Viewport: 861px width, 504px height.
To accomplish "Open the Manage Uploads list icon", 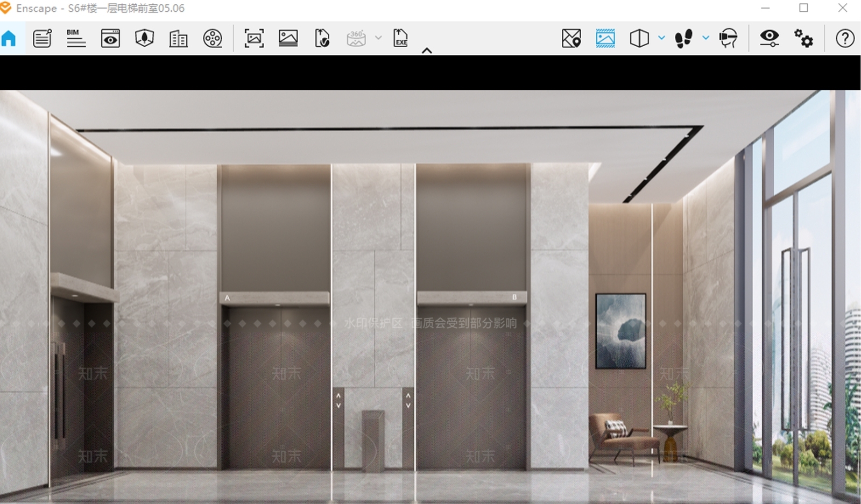I will (42, 38).
